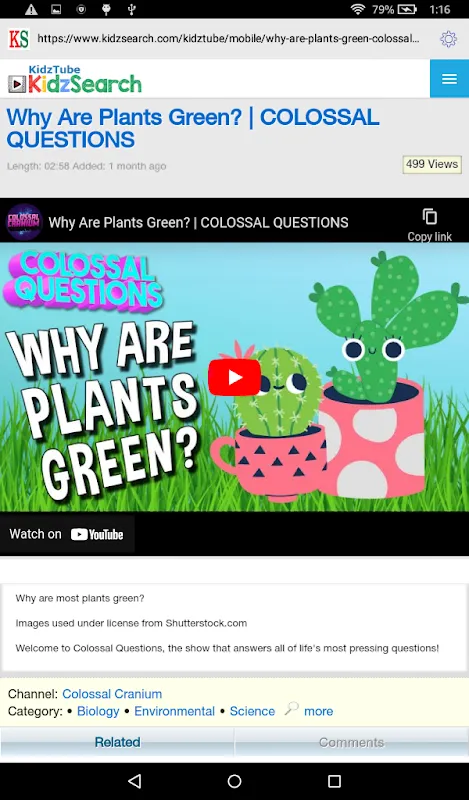The width and height of the screenshot is (469, 800).
Task: Select the Environmental category link
Action: tap(175, 711)
